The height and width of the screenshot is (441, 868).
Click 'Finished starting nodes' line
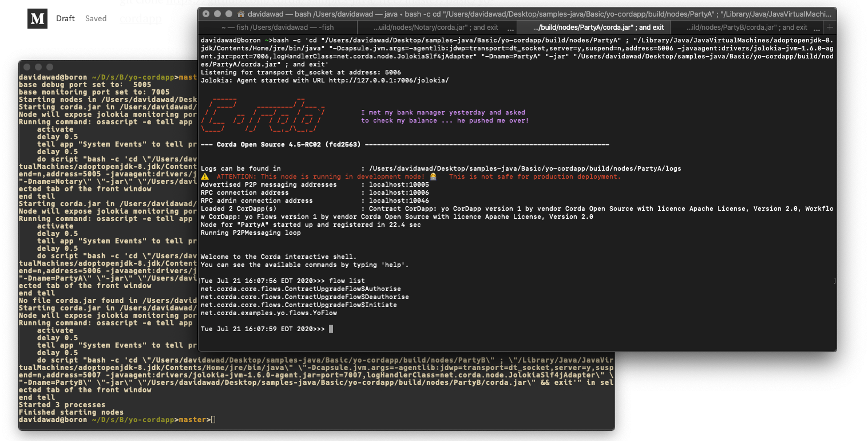coord(71,412)
